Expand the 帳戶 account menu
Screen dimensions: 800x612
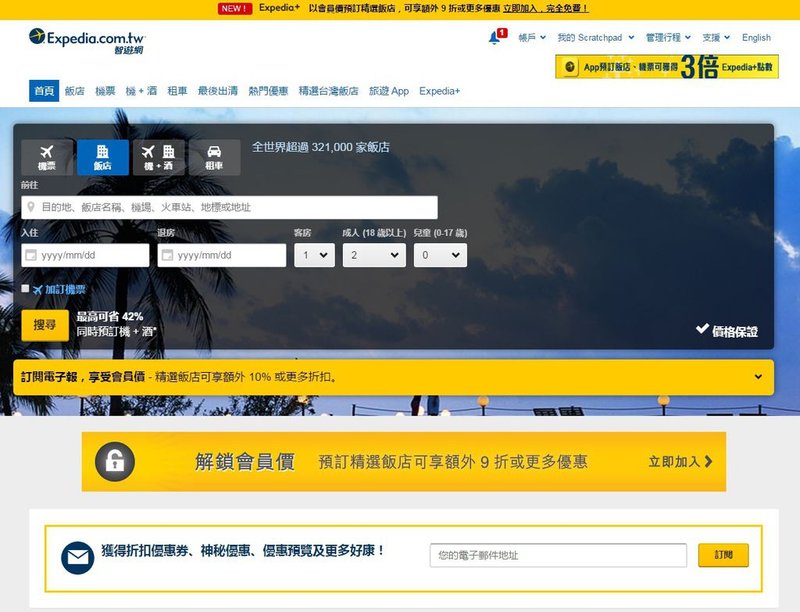pos(532,38)
